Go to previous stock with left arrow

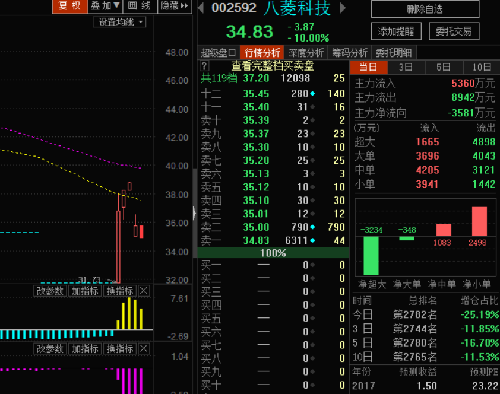point(201,8)
